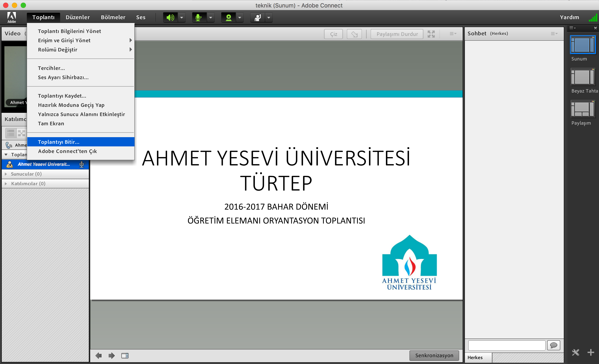The height and width of the screenshot is (364, 599).
Task: Open Tercihler menu entry
Action: (81, 68)
